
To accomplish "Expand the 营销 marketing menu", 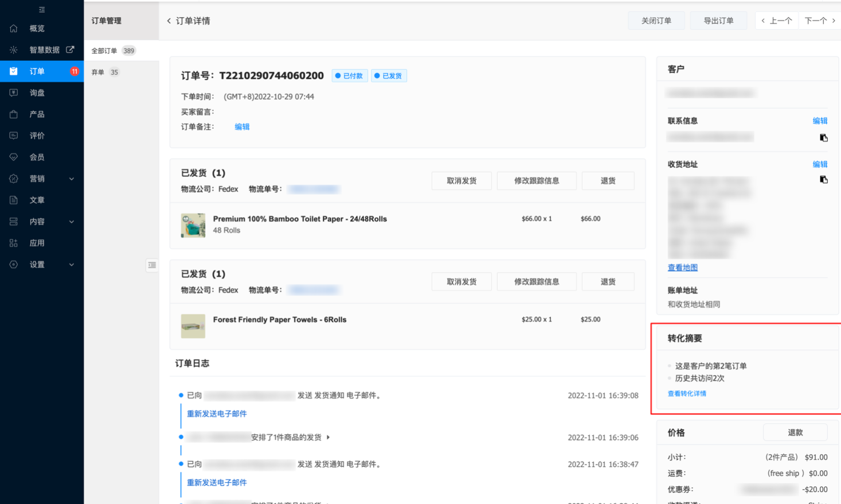I will [x=71, y=179].
